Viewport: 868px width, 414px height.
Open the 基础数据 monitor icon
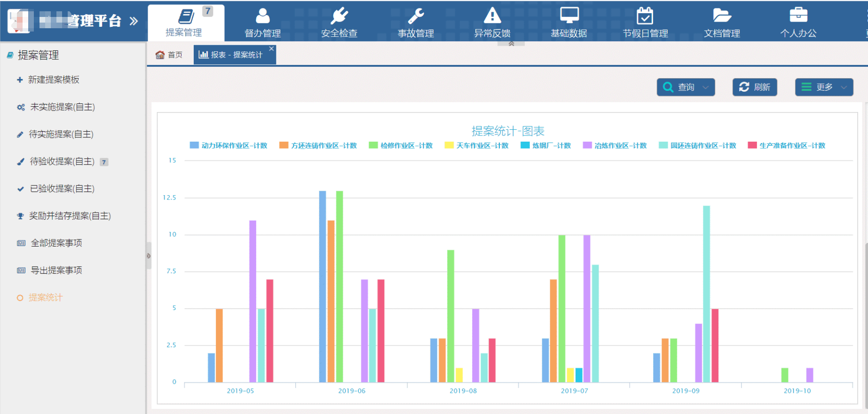click(569, 16)
